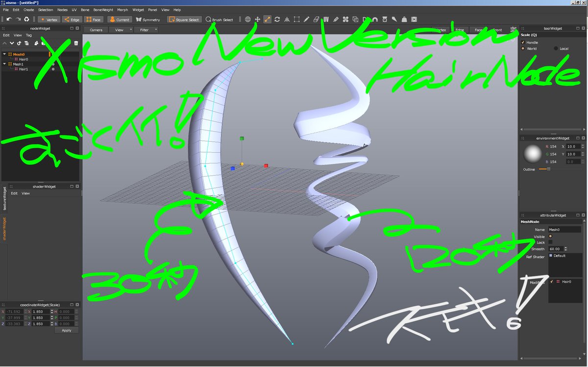The height and width of the screenshot is (367, 588).
Task: Open the Selection menu
Action: [x=46, y=10]
